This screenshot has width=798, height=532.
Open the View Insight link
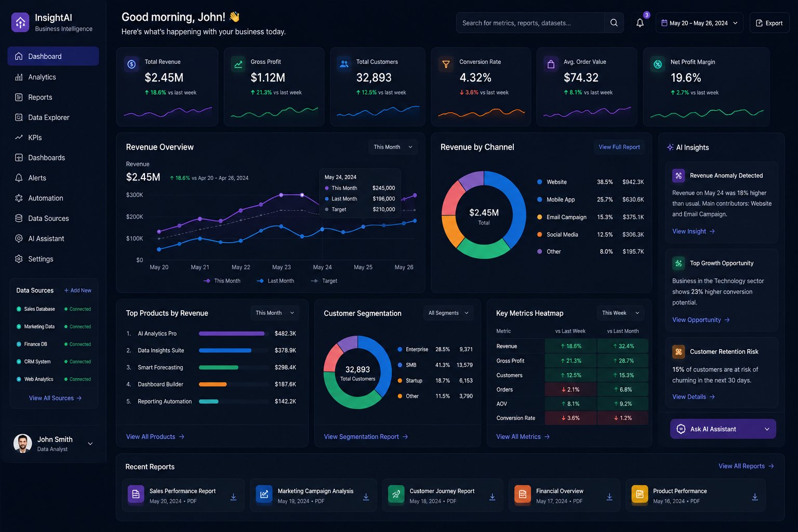(x=694, y=231)
